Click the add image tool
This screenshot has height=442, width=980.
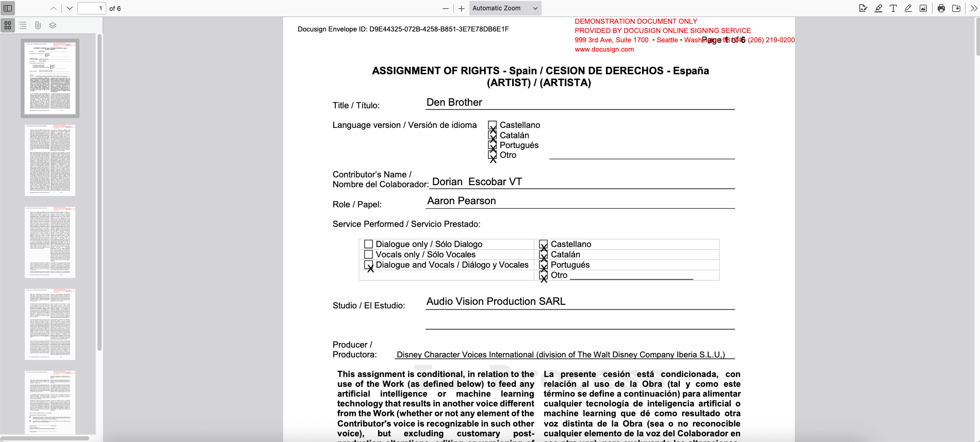[923, 8]
